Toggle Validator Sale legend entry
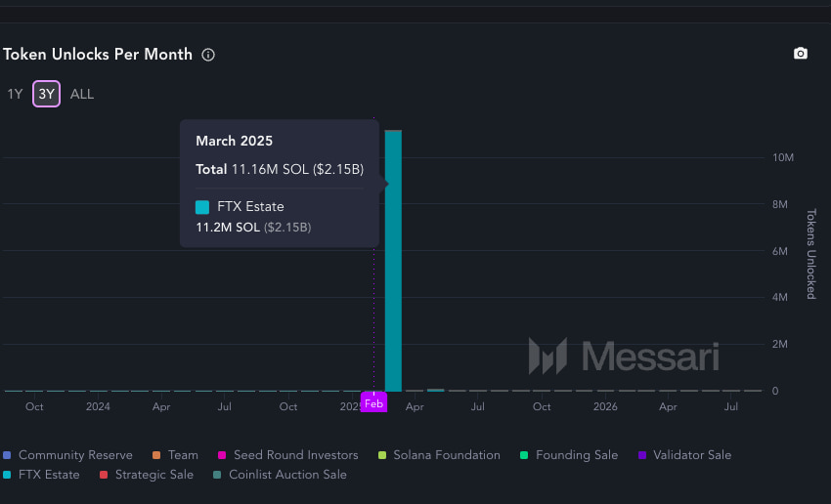Image resolution: width=831 pixels, height=504 pixels. [x=691, y=455]
